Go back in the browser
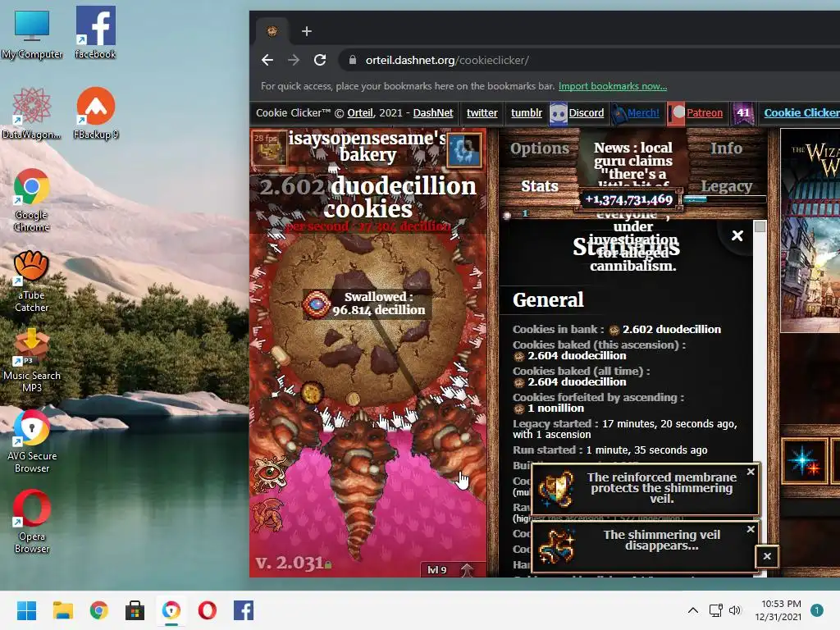The image size is (840, 630). pyautogui.click(x=267, y=60)
